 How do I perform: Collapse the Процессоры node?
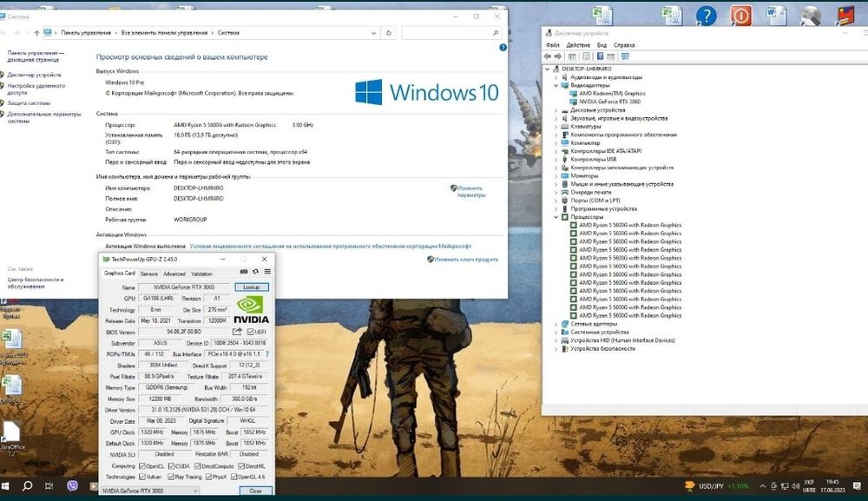[556, 217]
